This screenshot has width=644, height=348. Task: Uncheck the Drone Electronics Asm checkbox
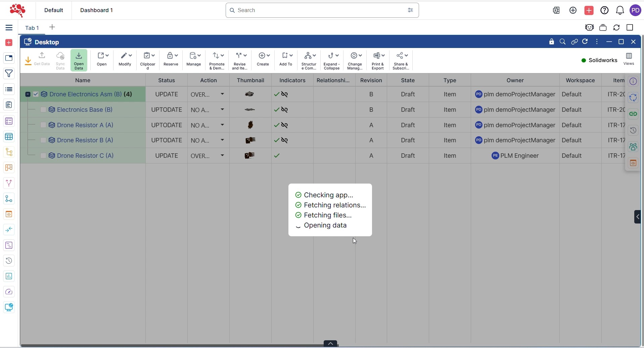coord(36,94)
